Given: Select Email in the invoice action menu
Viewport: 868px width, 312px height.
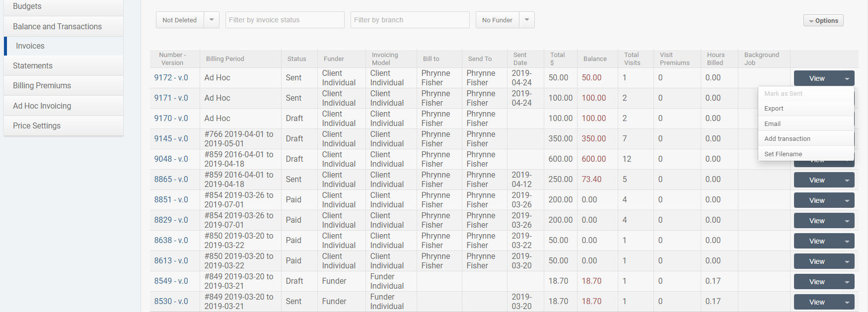Looking at the screenshot, I should [772, 124].
